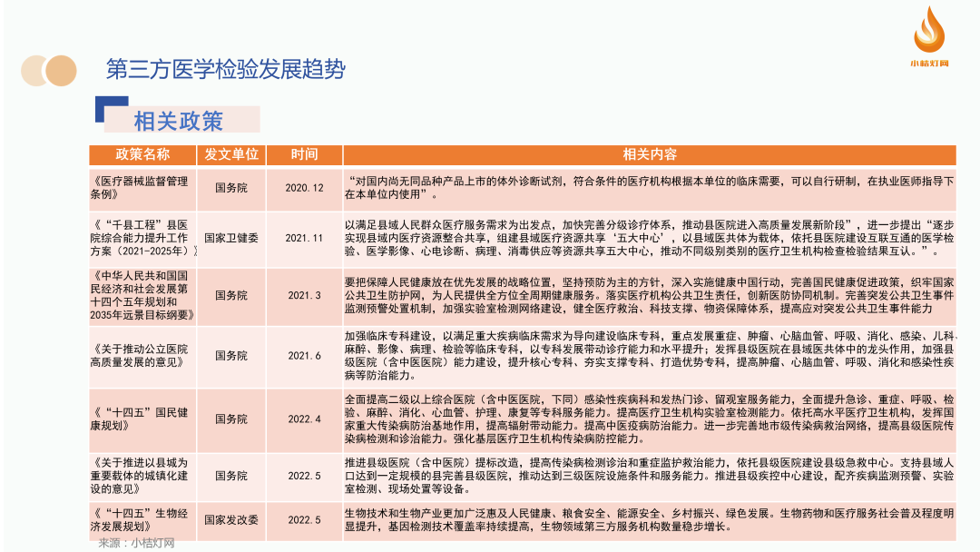Select the 《"十四五"国民健康规划》 policy cell
Image resolution: width=980 pixels, height=552 pixels.
click(x=142, y=419)
